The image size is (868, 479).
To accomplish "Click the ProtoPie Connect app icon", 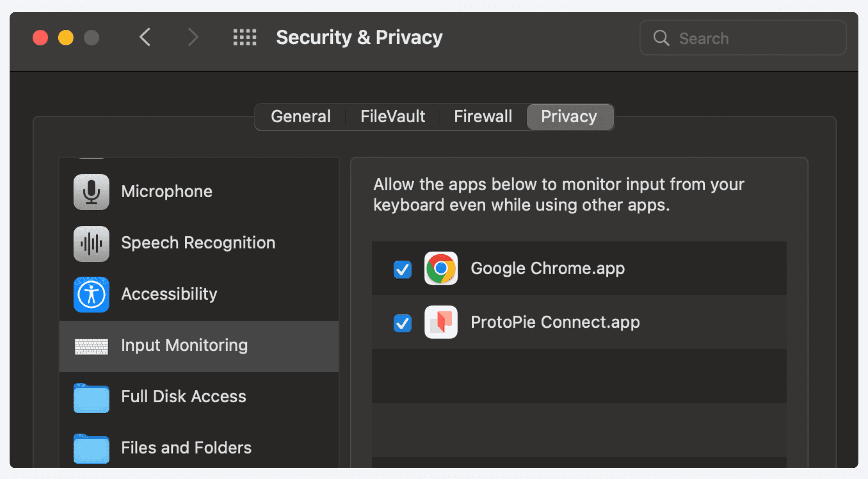I will (441, 323).
